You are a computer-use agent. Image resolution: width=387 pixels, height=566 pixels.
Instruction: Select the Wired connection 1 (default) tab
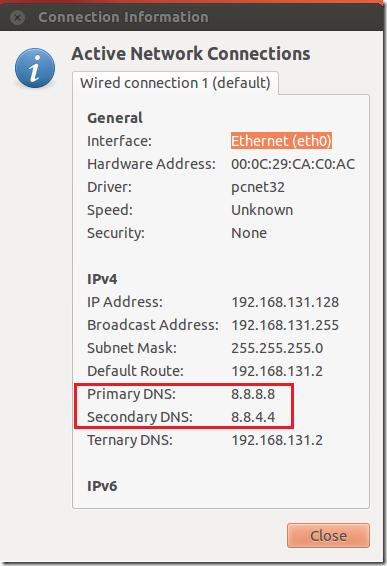click(x=175, y=83)
